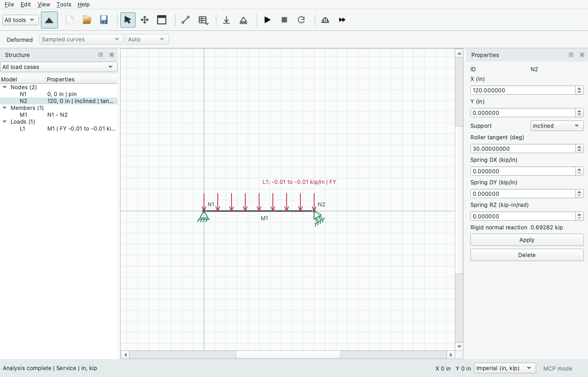
Task: Click the collapse toolbar triangle button
Action: coord(49,20)
